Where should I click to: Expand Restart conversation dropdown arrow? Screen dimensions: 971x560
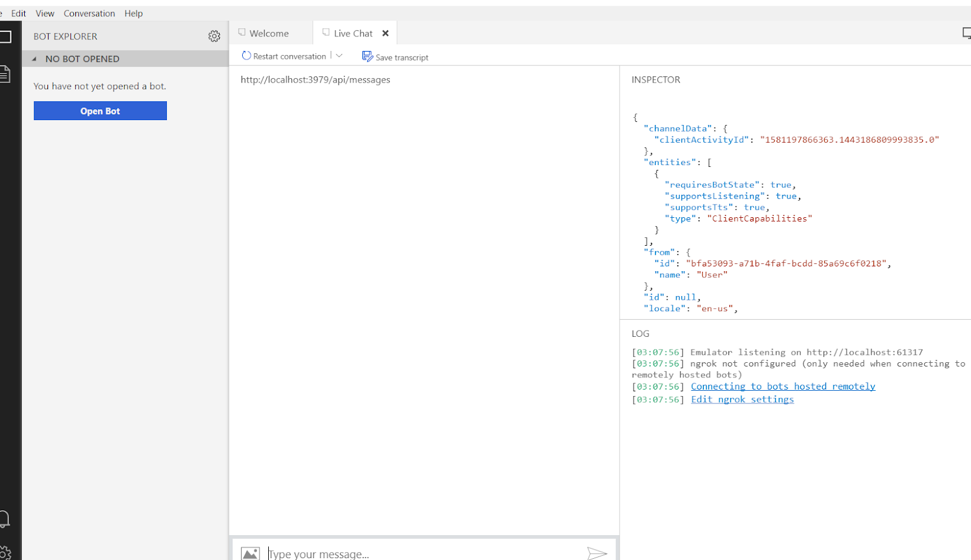[x=339, y=56]
